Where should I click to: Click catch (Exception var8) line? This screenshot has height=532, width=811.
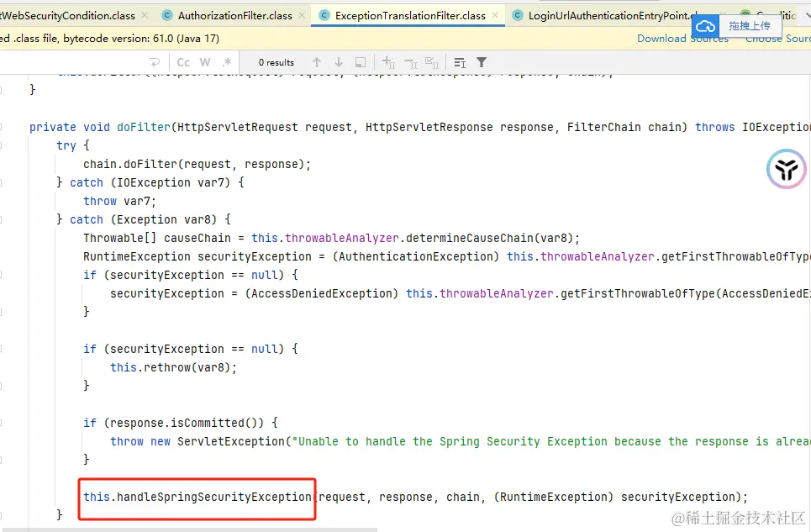143,219
